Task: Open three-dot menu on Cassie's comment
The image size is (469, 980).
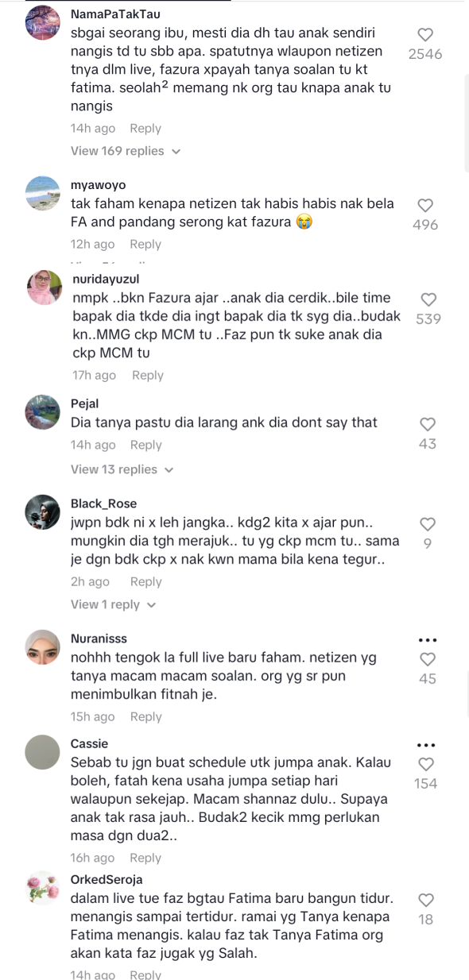Action: point(428,745)
